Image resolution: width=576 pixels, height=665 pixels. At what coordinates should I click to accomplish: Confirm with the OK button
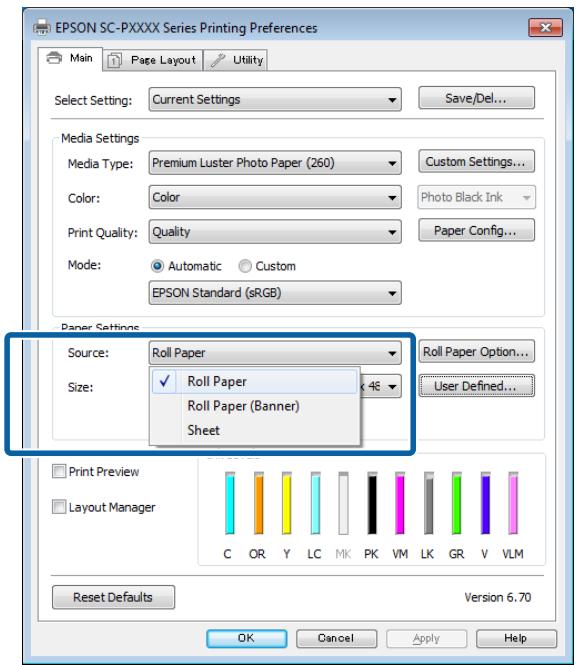[246, 638]
